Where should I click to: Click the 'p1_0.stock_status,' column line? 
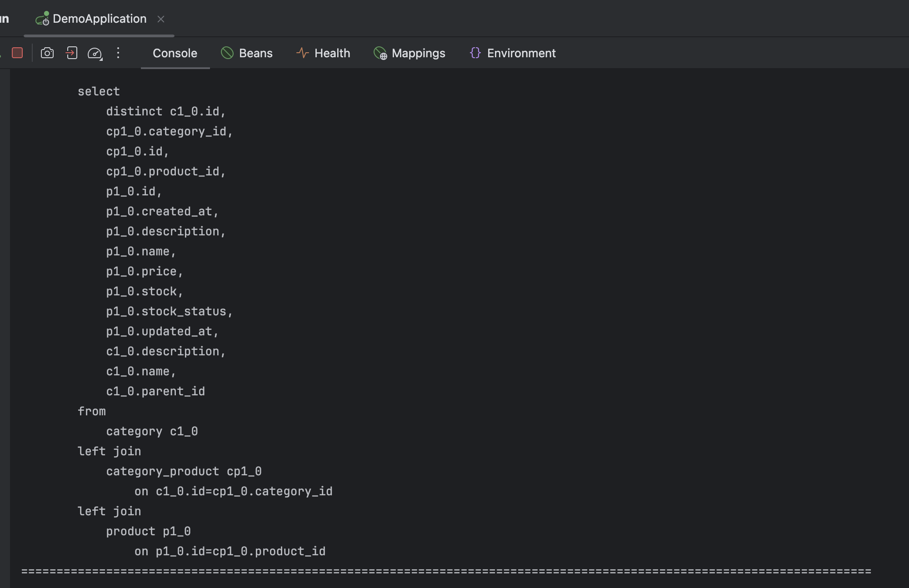(169, 311)
